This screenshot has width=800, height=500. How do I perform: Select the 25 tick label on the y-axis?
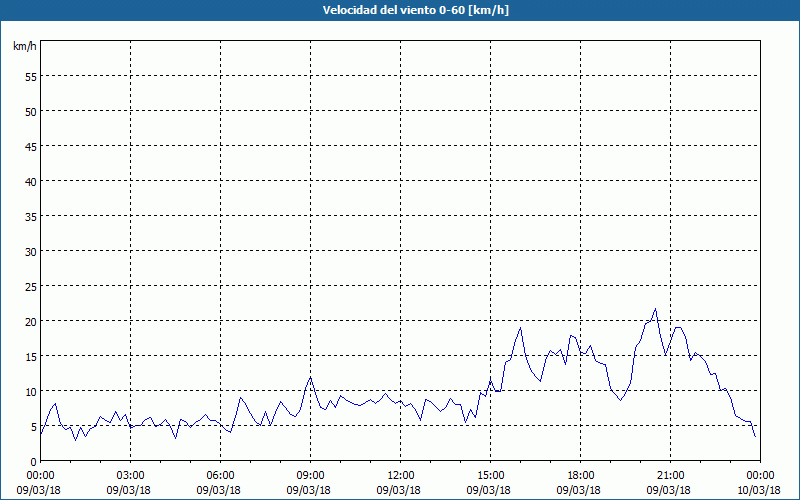click(30, 286)
